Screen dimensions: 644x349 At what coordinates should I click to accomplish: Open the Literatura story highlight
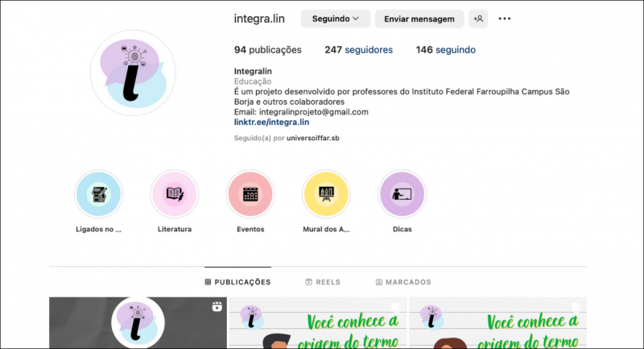[174, 194]
